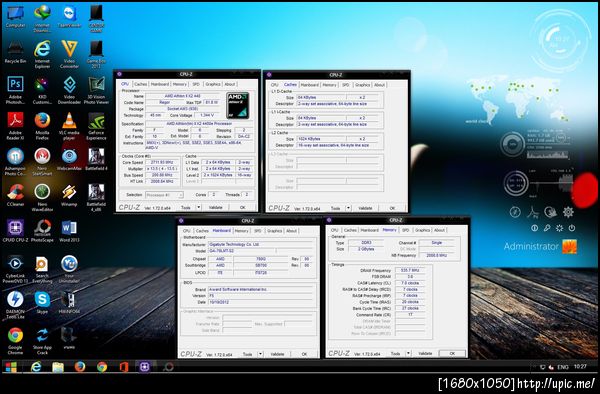Click the key icon in desktop widget
Screen dimensions: 600x394
547,228
